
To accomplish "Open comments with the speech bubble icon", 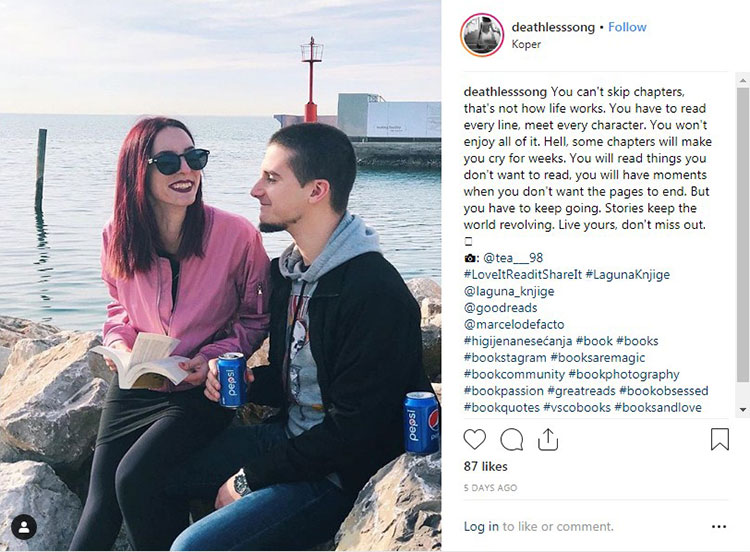I will click(x=511, y=439).
